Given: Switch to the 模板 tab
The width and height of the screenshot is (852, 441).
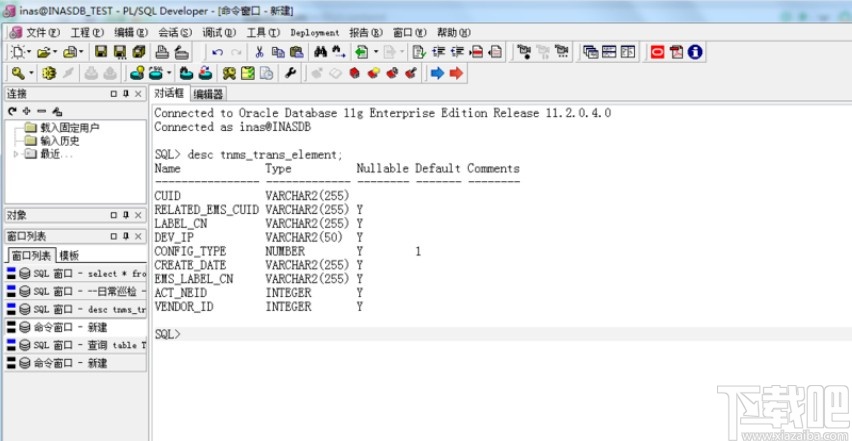Looking at the screenshot, I should pyautogui.click(x=69, y=255).
